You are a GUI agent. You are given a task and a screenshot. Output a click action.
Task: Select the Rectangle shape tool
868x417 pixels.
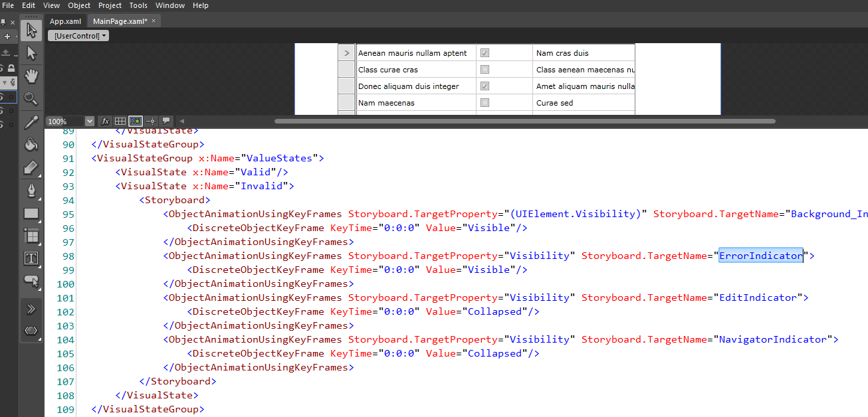click(31, 214)
